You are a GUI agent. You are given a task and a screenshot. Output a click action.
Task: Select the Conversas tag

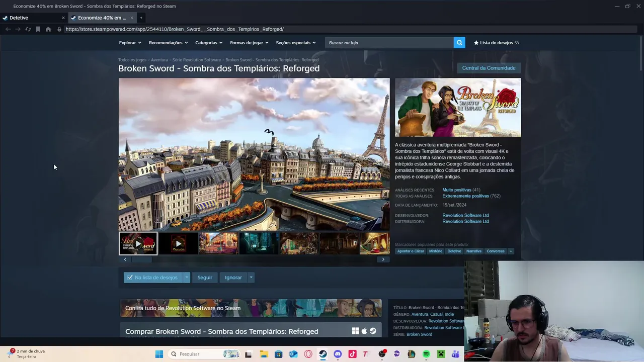coord(496,251)
